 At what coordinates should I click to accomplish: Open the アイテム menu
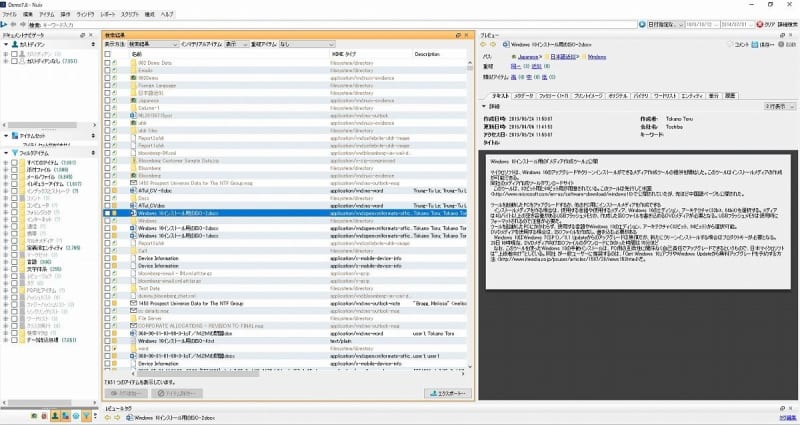pyautogui.click(x=46, y=14)
